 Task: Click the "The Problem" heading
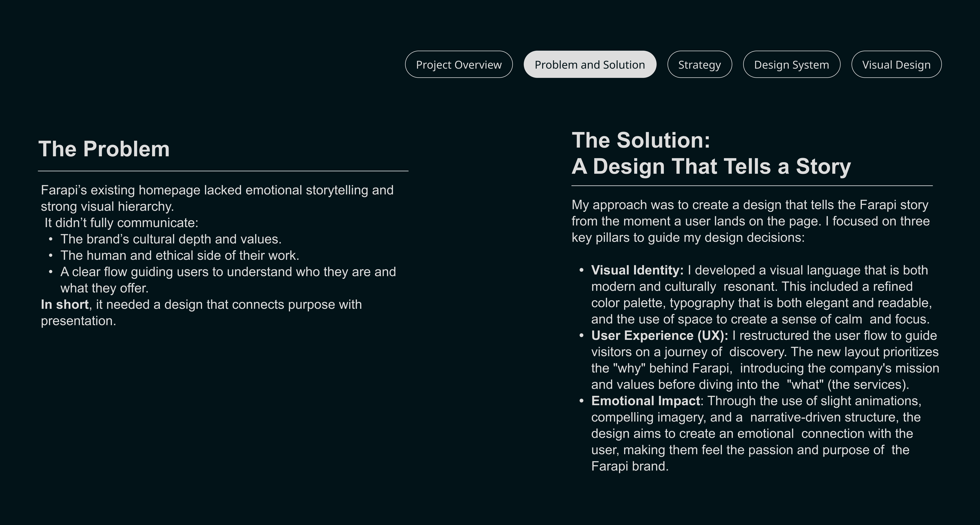(x=104, y=149)
